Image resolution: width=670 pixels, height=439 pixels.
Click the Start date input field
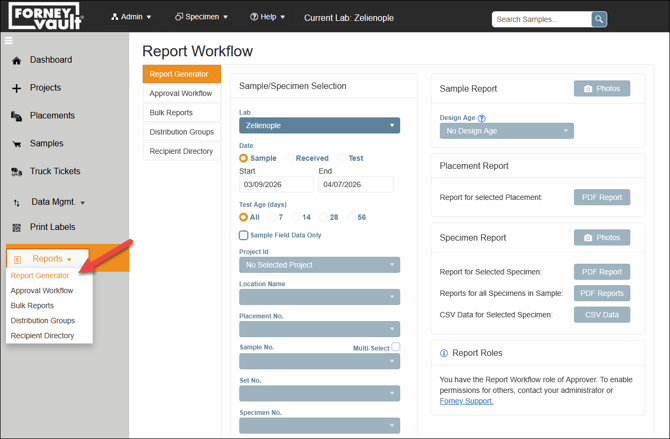click(x=275, y=185)
